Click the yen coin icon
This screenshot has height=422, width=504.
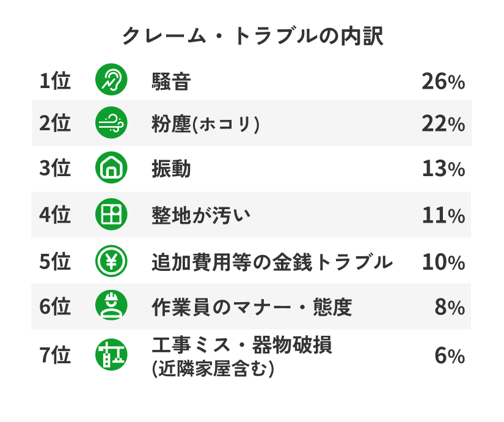(111, 261)
